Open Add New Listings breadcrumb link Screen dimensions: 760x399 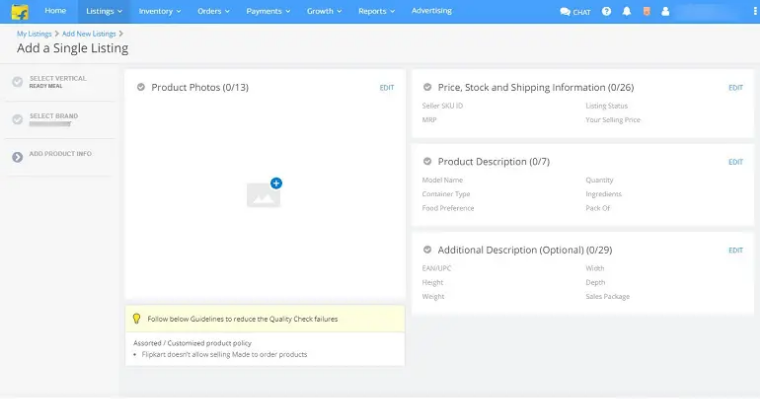click(89, 34)
